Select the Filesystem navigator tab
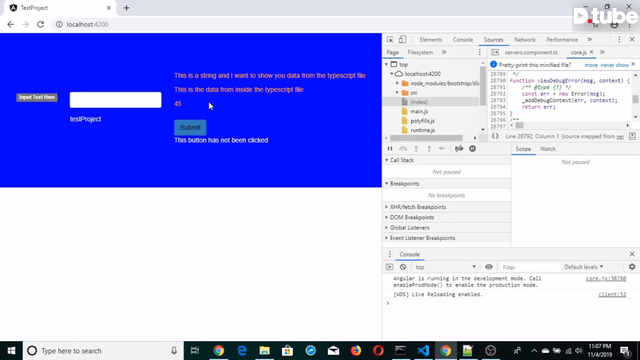The width and height of the screenshot is (640, 360). click(x=420, y=52)
